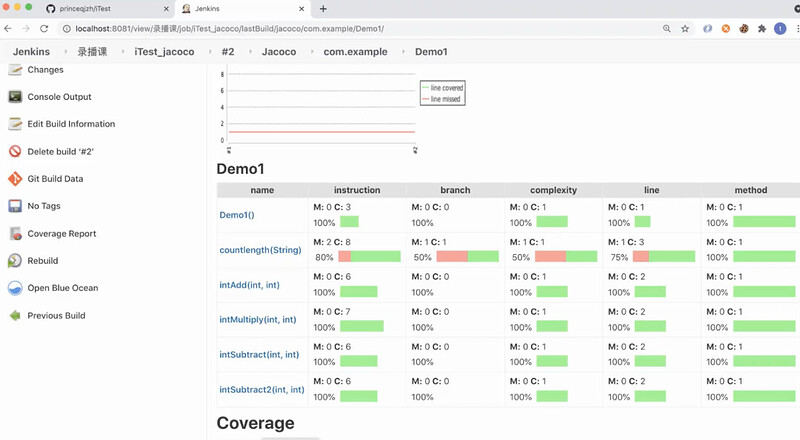
Task: Open the #2 build breadcrumb
Action: pyautogui.click(x=228, y=52)
